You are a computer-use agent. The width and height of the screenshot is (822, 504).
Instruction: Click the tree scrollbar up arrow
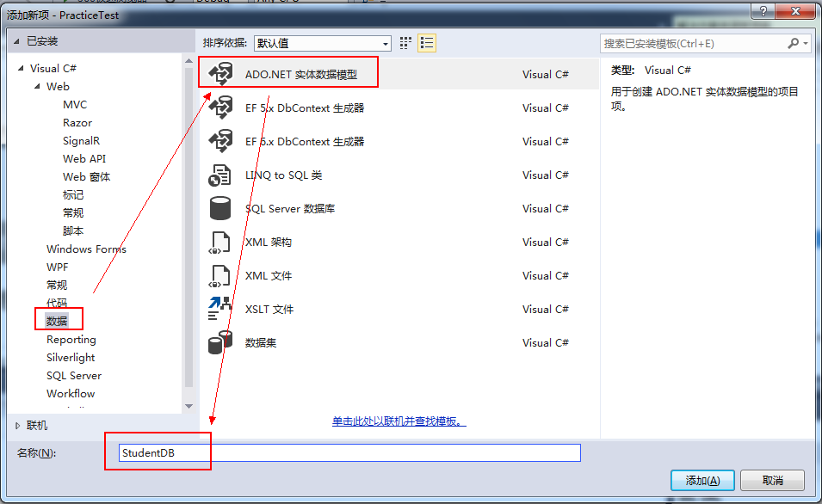point(189,61)
